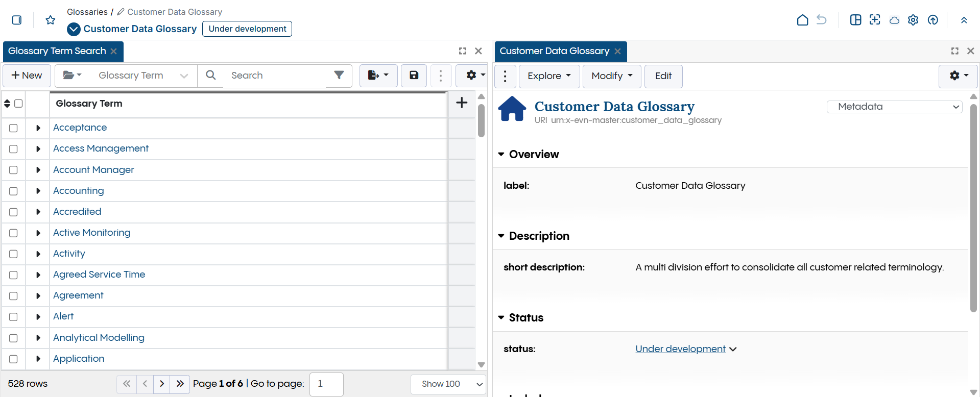The height and width of the screenshot is (397, 980).
Task: Toggle the left sidebar panel icon
Action: click(17, 20)
